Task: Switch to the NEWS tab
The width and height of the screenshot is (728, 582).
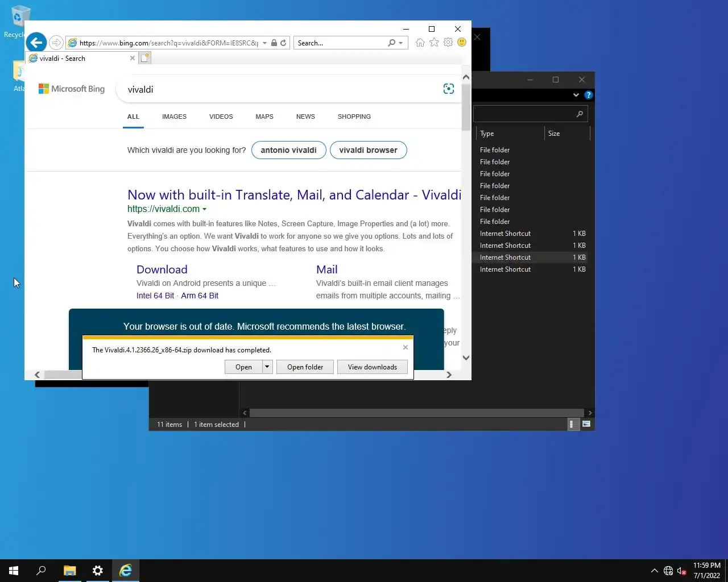Action: coord(305,117)
